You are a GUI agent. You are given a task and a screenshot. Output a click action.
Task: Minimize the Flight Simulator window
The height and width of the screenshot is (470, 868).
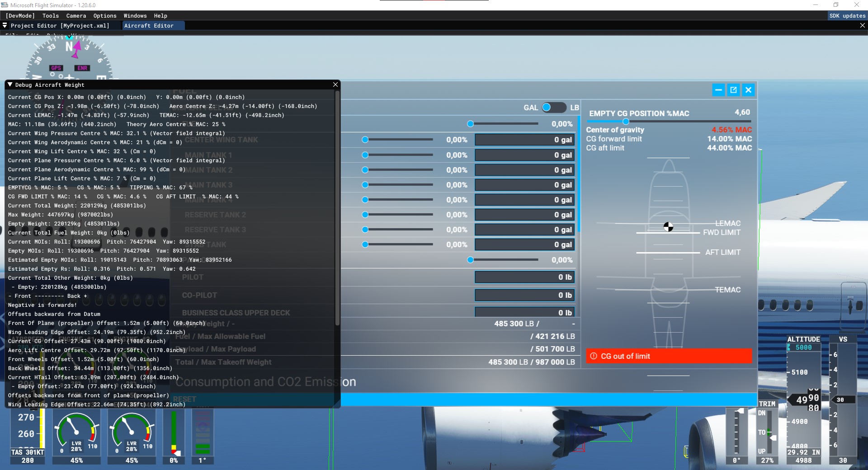(x=816, y=5)
